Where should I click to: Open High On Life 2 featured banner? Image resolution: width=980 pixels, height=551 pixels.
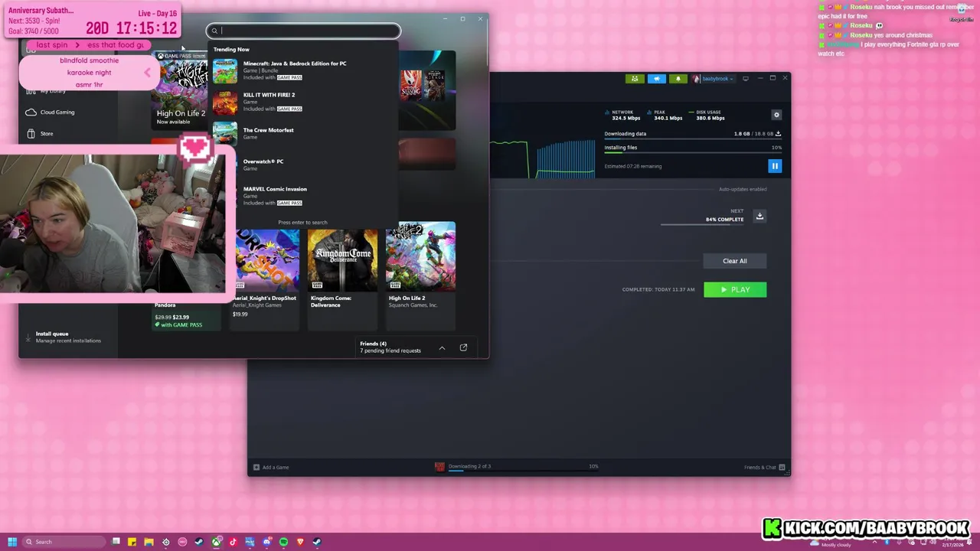pos(181,90)
